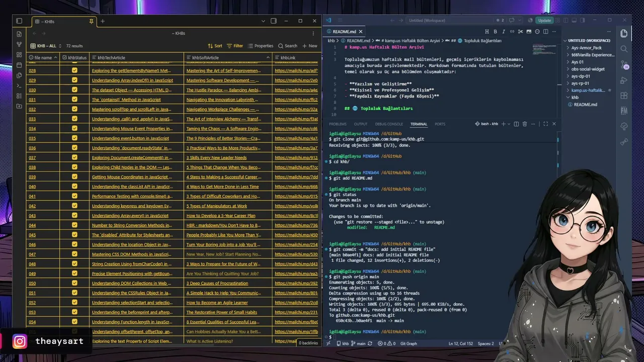Click VS Code Update button

tap(544, 21)
